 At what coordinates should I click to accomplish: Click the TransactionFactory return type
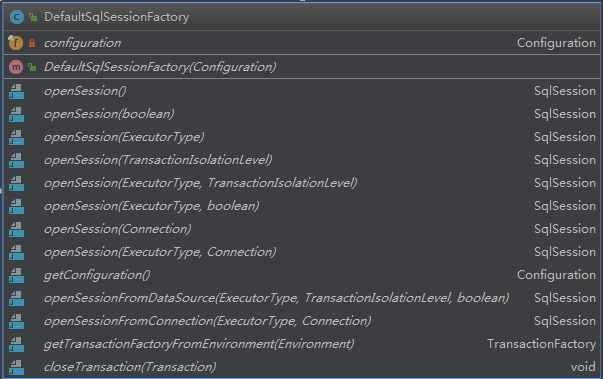coord(541,344)
